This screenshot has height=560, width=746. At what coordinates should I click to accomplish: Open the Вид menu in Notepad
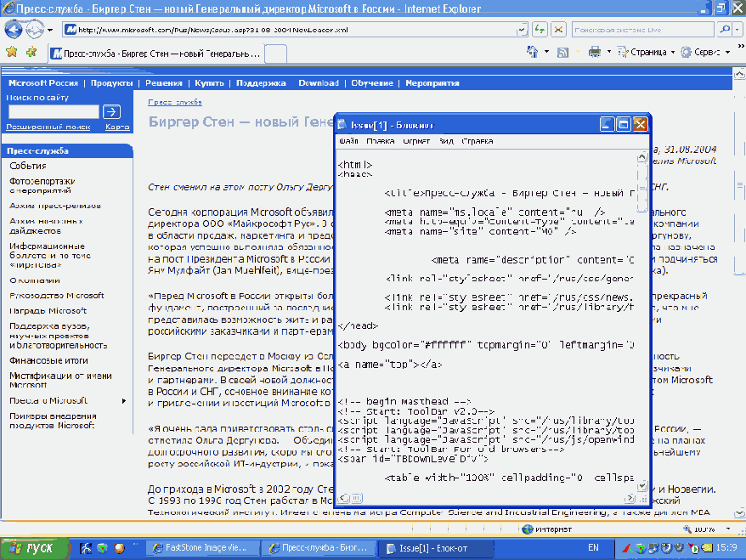pyautogui.click(x=446, y=141)
